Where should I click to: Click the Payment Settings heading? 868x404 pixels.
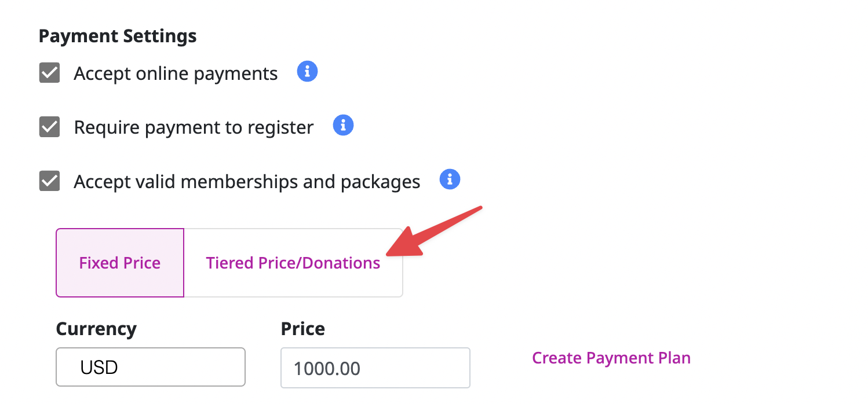(x=117, y=35)
